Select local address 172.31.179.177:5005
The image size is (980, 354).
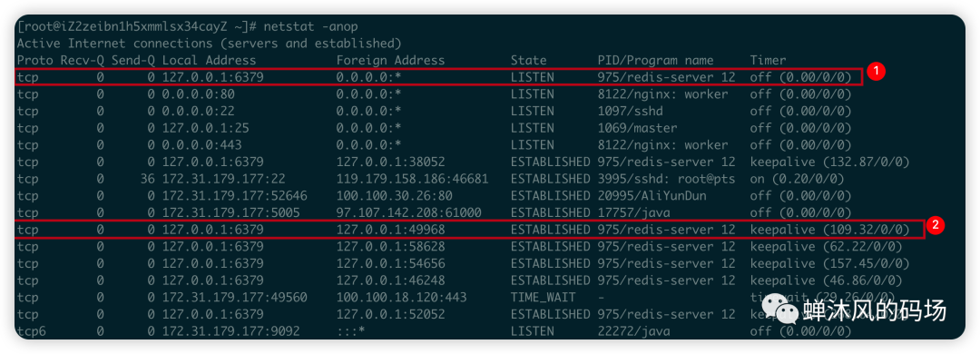230,212
